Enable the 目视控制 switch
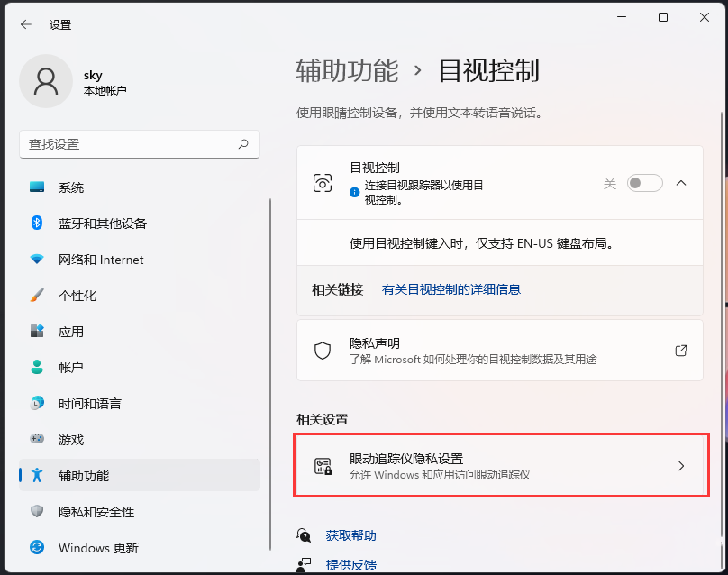The height and width of the screenshot is (575, 728). click(x=644, y=183)
